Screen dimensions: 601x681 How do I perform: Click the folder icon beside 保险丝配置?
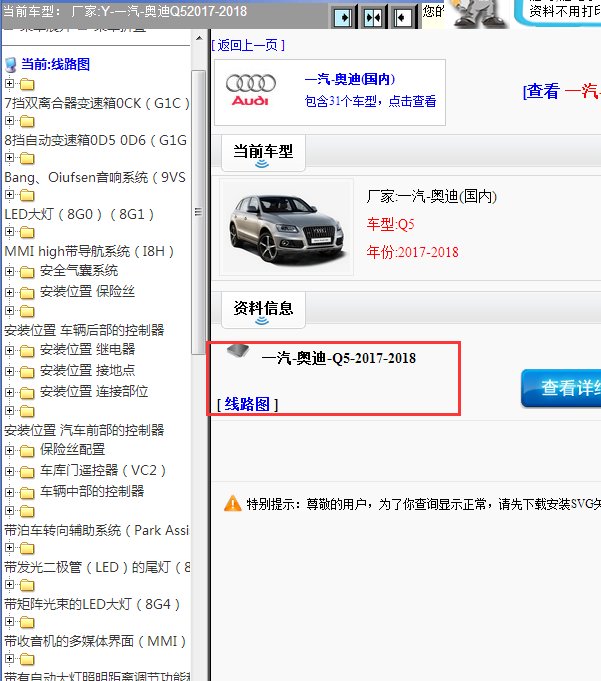(x=27, y=451)
